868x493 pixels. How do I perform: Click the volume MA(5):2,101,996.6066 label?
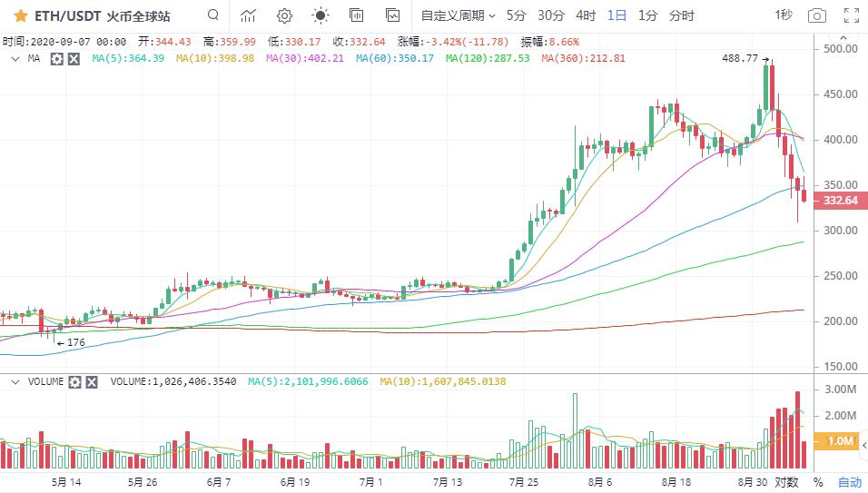click(x=308, y=381)
